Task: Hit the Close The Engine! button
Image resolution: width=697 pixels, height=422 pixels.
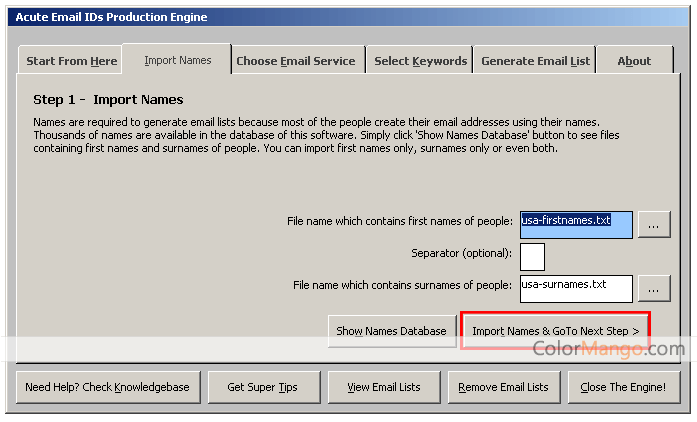Action: [x=623, y=387]
